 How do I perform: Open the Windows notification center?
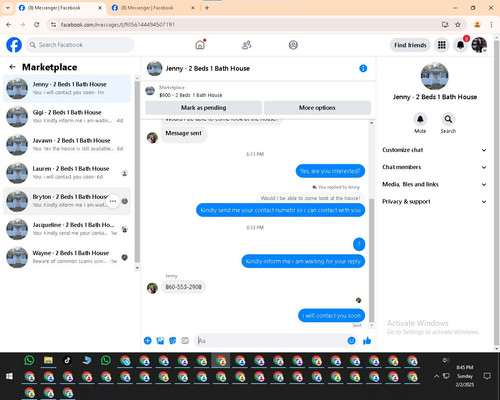(487, 376)
